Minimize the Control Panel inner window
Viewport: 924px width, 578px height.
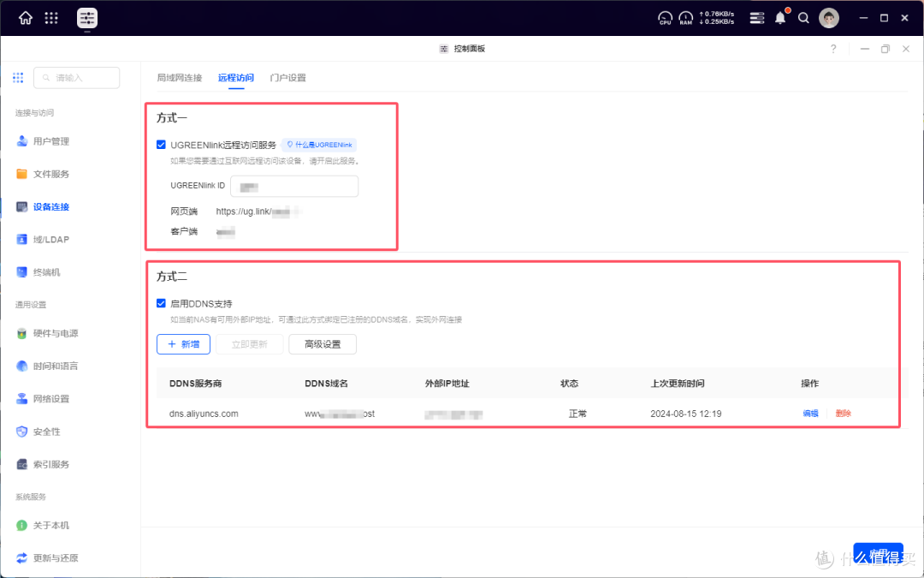point(864,49)
